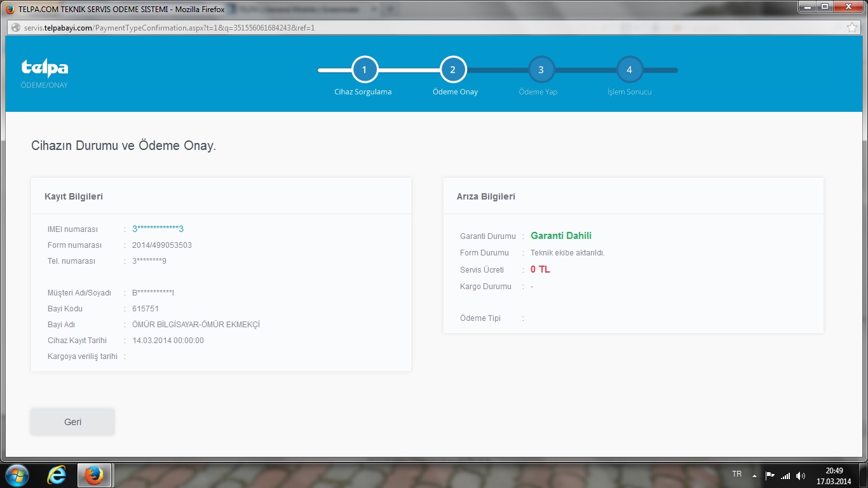Open the volume speaker control
Screen dimensions: 868x488
[x=801, y=475]
